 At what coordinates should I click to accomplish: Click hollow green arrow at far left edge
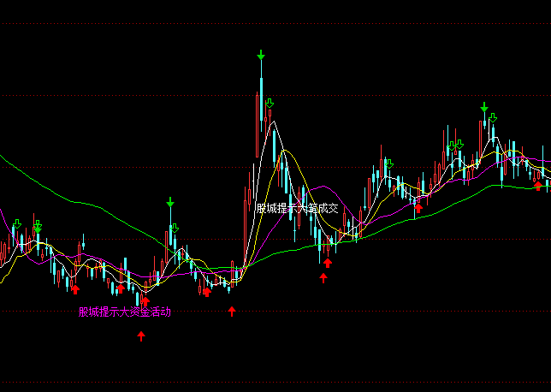[16, 224]
